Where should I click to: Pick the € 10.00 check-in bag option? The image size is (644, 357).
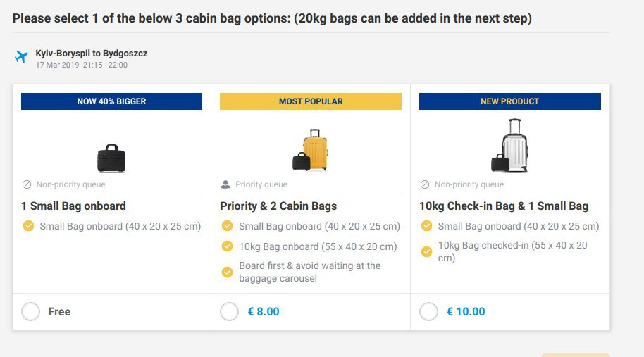point(428,312)
